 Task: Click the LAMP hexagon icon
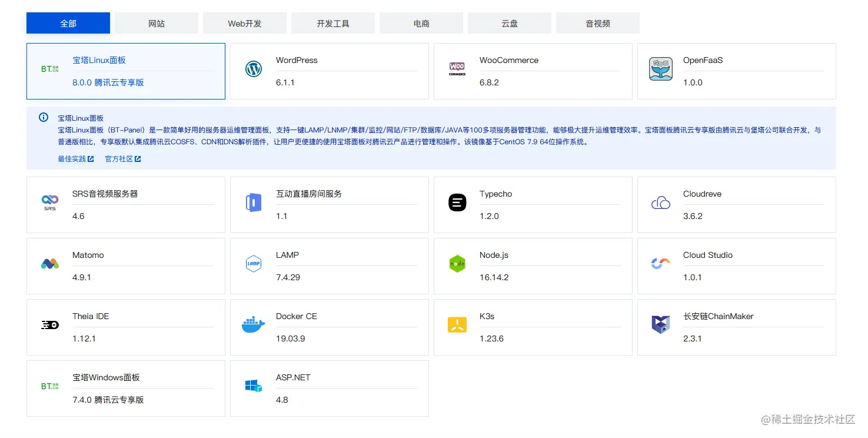coord(253,264)
